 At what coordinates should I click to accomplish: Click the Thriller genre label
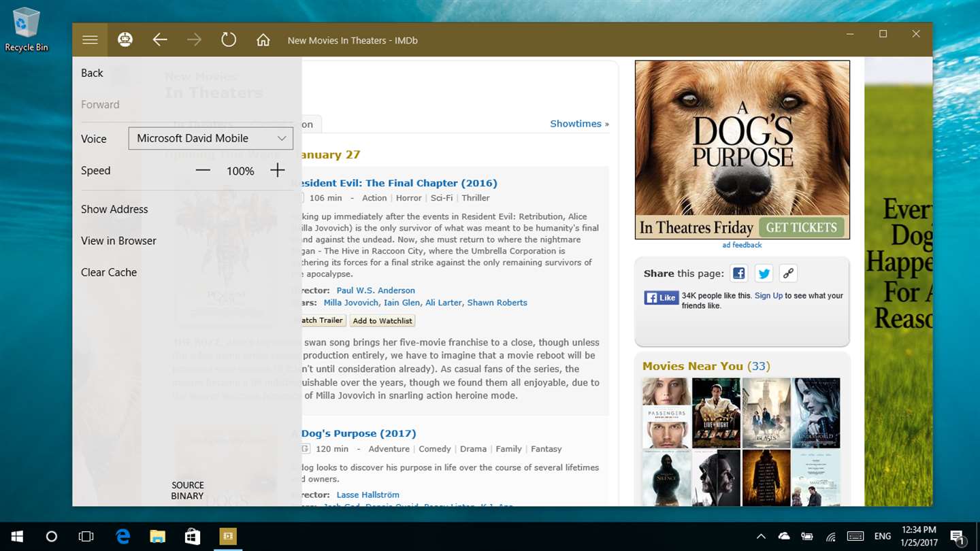point(476,198)
